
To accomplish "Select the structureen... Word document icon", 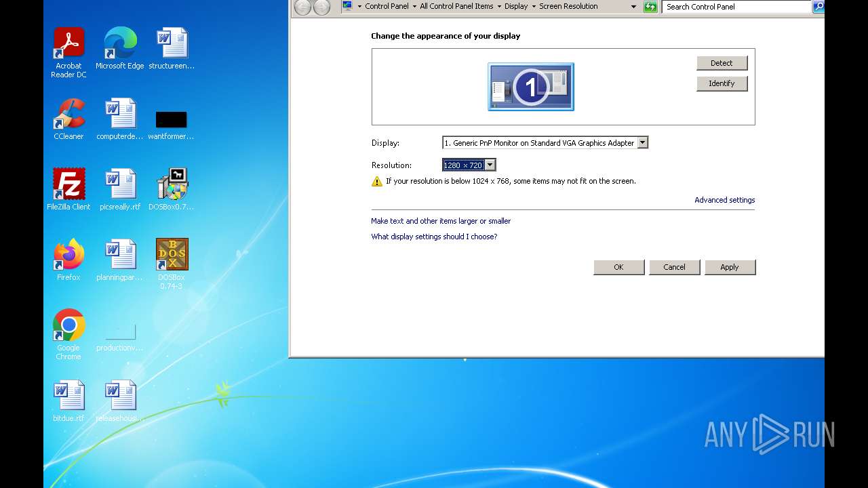I will pos(172,49).
